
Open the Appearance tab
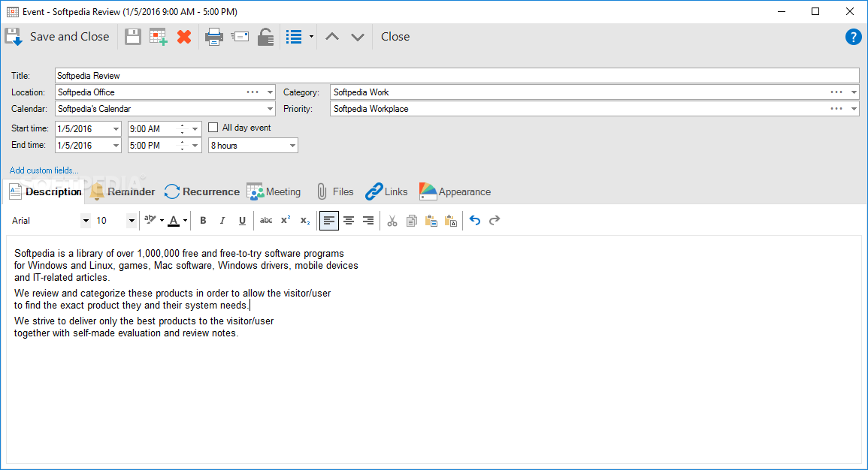tap(455, 192)
